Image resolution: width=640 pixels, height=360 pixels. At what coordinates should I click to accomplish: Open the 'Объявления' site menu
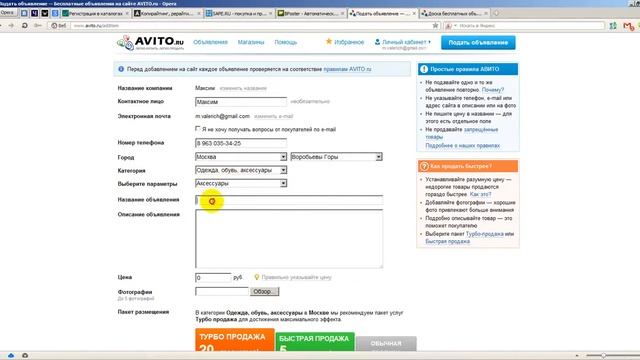point(210,42)
